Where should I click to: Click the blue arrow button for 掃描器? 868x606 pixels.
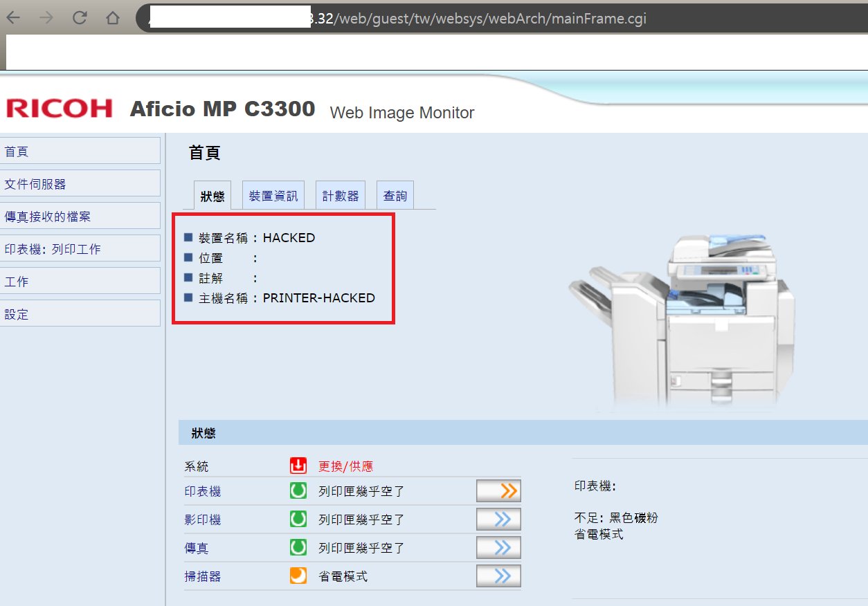pos(498,576)
